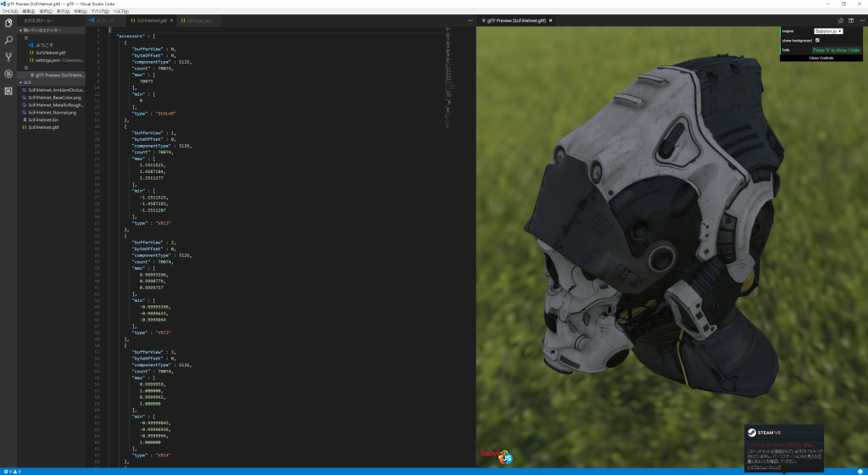Viewport: 868px width, 475px height.
Task: Select the glTF Preview entry in open editors
Action: click(x=51, y=75)
